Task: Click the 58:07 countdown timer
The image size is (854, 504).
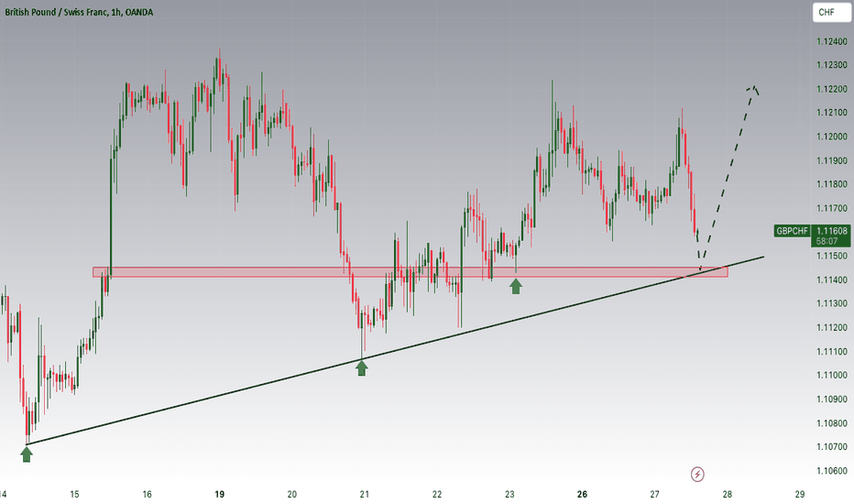Action: 827,241
